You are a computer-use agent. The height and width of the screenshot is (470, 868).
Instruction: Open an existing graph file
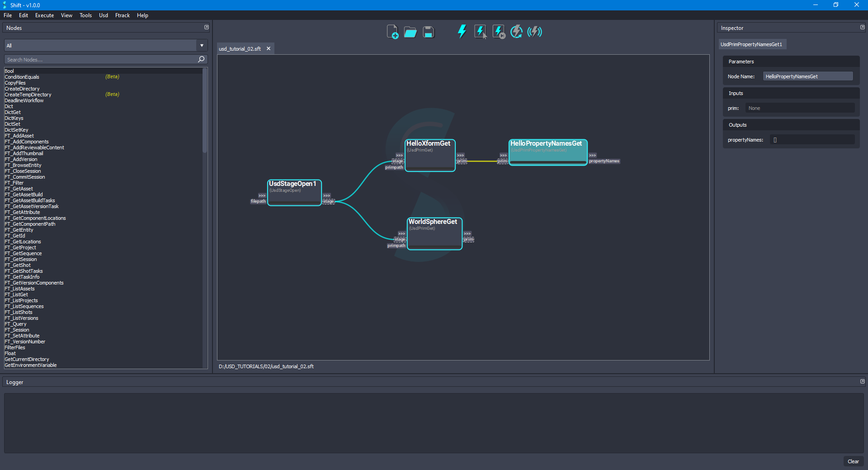pyautogui.click(x=410, y=31)
